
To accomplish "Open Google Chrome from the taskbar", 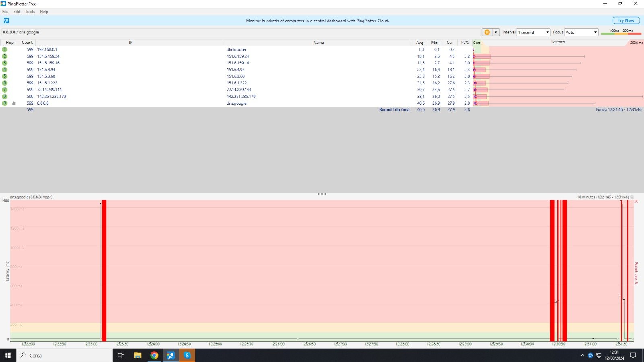I will (x=154, y=355).
